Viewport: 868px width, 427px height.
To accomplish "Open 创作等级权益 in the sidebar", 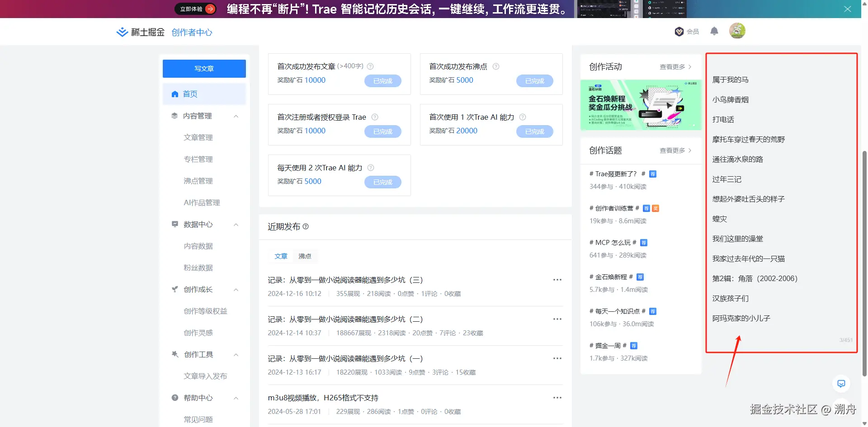I will (205, 311).
